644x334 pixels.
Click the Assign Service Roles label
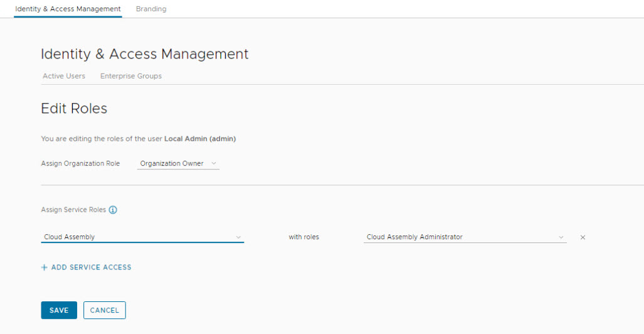coord(73,210)
